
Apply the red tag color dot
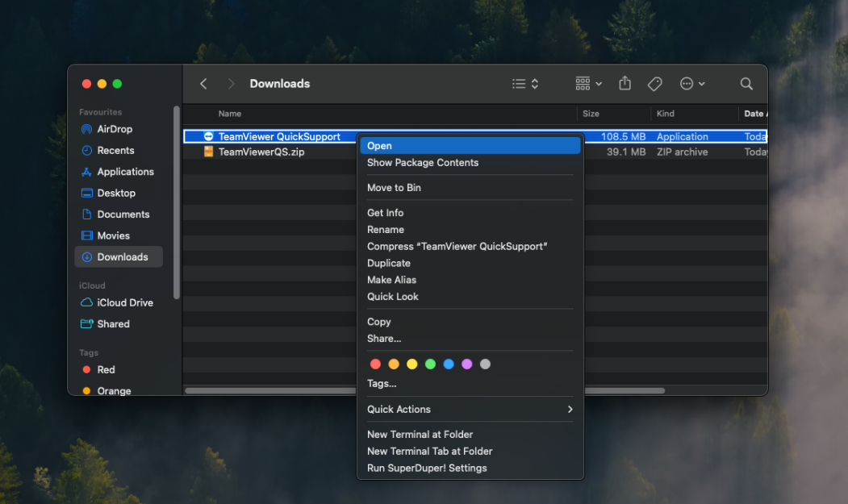(375, 364)
